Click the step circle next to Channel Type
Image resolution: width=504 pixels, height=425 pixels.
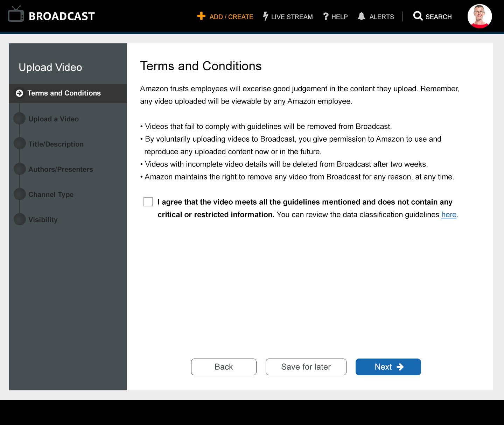pos(20,194)
